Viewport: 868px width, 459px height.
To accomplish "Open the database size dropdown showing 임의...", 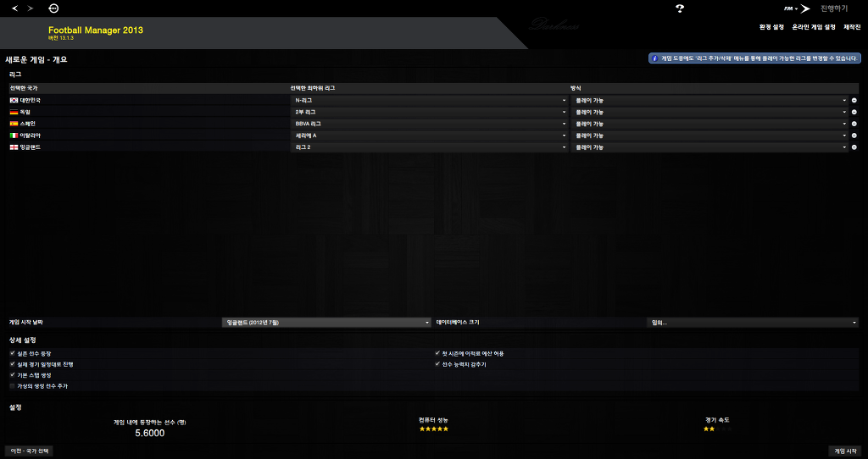I will pyautogui.click(x=753, y=323).
